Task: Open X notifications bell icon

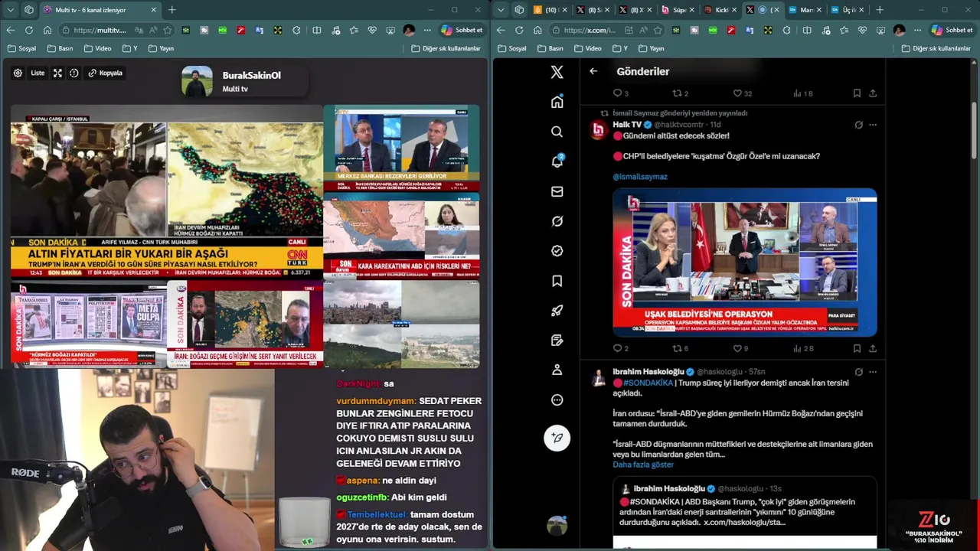Action: 557,161
